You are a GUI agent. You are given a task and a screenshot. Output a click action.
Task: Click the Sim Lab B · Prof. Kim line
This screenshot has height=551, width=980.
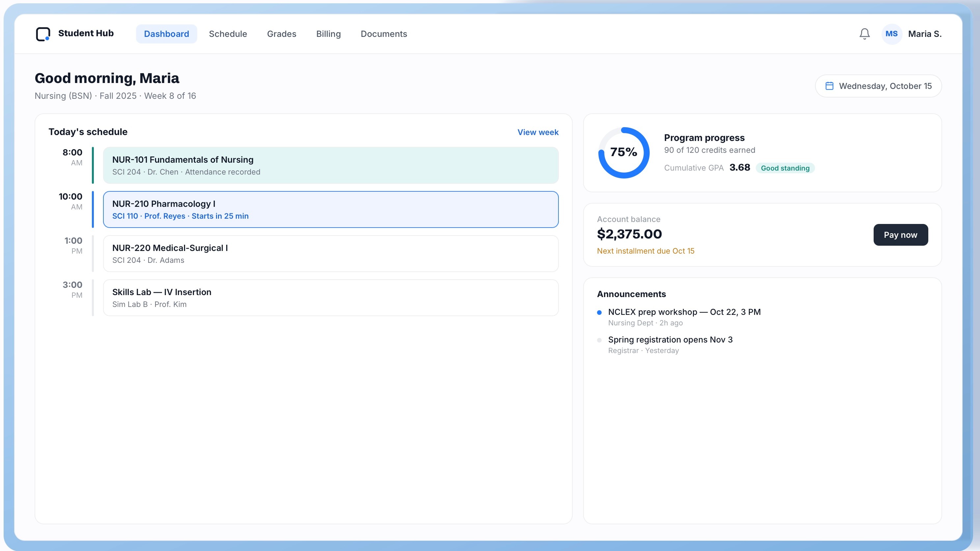click(x=149, y=304)
